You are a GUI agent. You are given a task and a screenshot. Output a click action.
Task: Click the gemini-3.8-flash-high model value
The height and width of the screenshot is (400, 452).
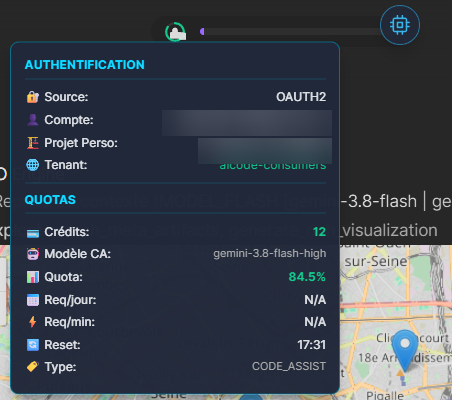click(x=270, y=254)
